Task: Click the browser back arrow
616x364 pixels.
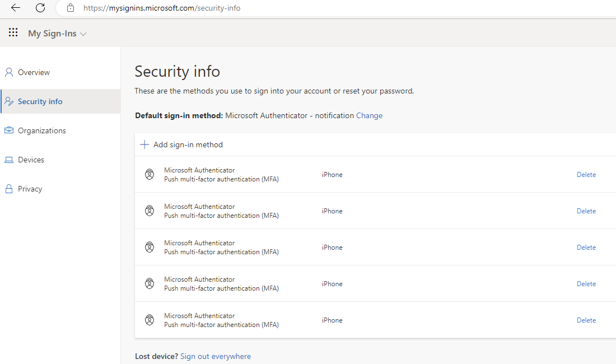Action: (x=15, y=8)
